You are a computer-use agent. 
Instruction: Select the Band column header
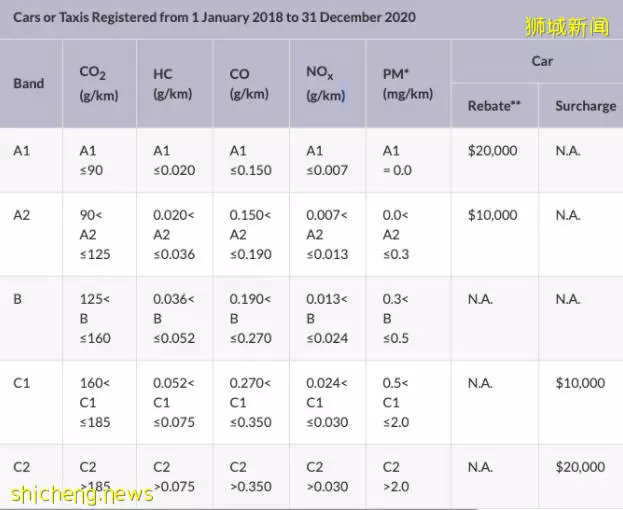tap(29, 83)
